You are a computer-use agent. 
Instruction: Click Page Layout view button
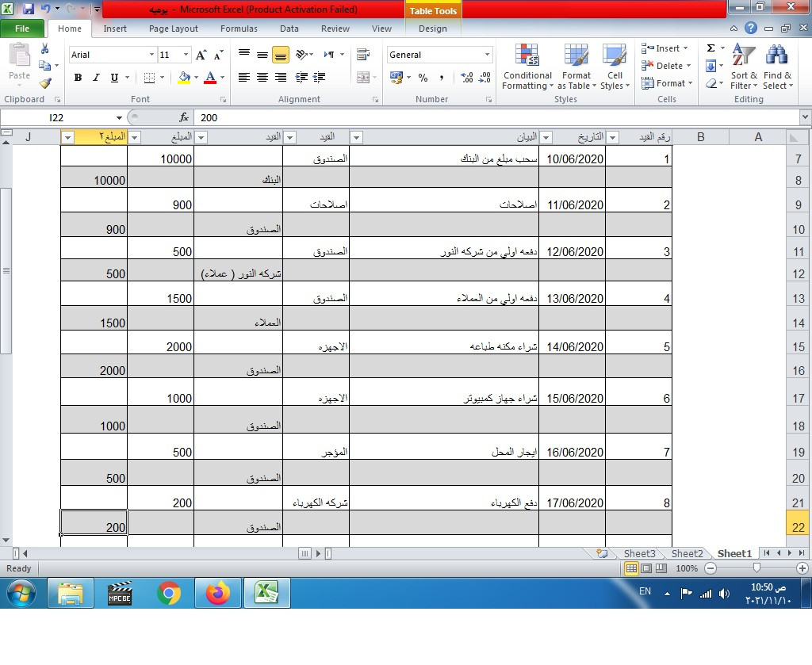646,569
